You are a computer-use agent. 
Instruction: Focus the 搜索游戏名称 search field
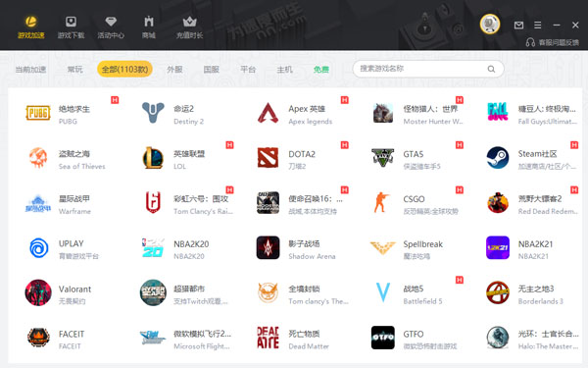coord(428,69)
